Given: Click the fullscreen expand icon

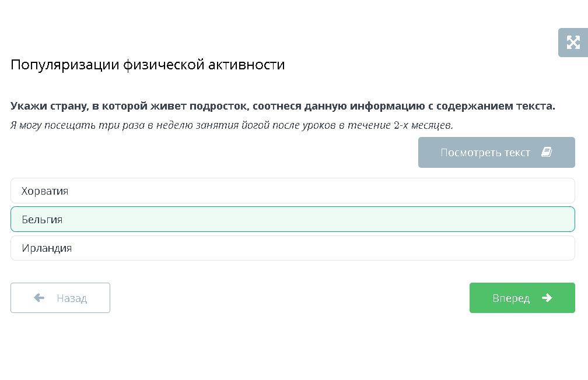Looking at the screenshot, I should [x=573, y=43].
